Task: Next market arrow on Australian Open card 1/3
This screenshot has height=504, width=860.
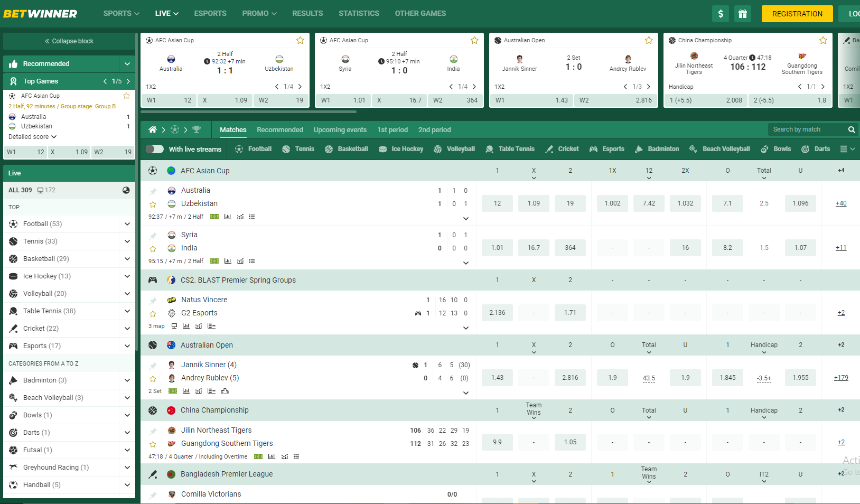Action: pyautogui.click(x=649, y=87)
